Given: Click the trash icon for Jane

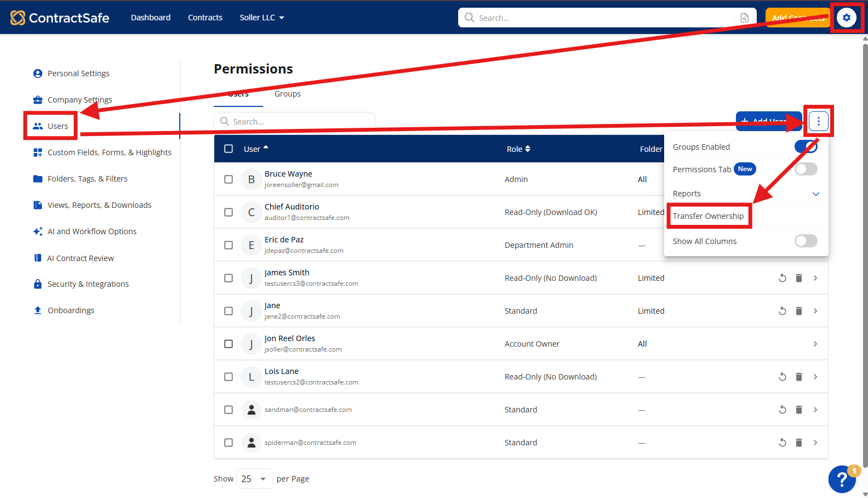Looking at the screenshot, I should tap(799, 311).
